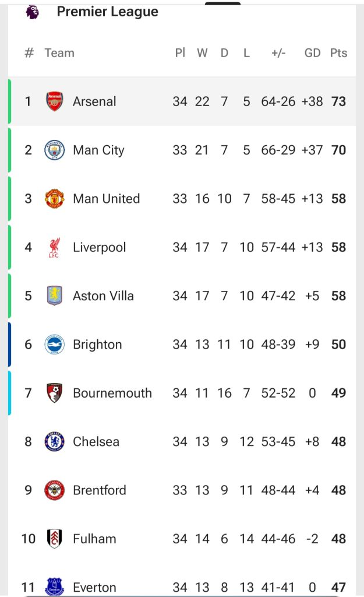Tap the Liverpool LFC crest

coord(55,248)
